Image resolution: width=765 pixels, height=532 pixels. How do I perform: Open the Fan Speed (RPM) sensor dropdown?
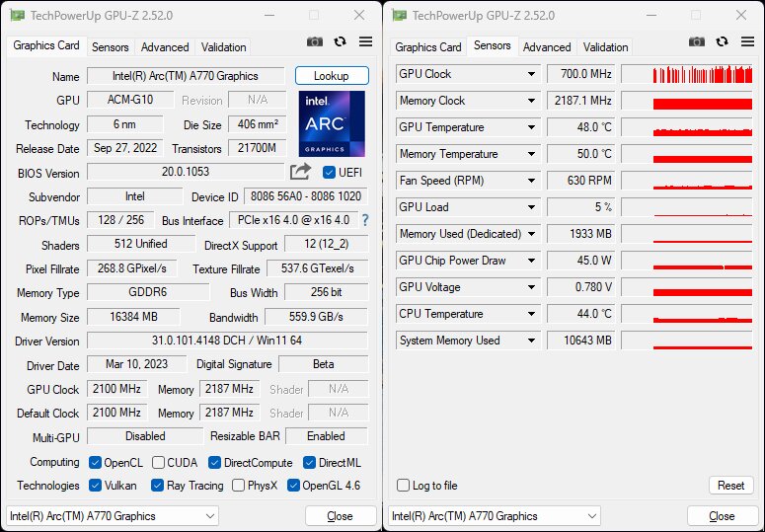point(531,181)
